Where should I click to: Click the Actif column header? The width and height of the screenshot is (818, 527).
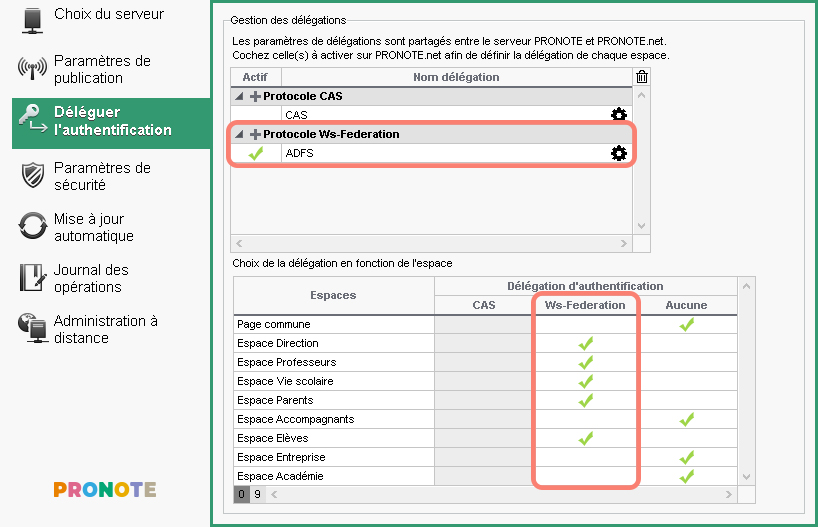256,77
